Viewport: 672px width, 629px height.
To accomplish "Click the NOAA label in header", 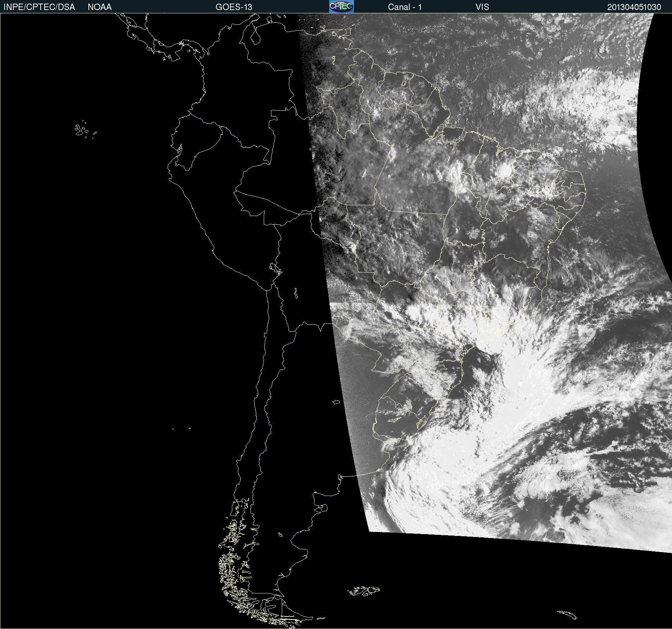I will click(x=100, y=7).
